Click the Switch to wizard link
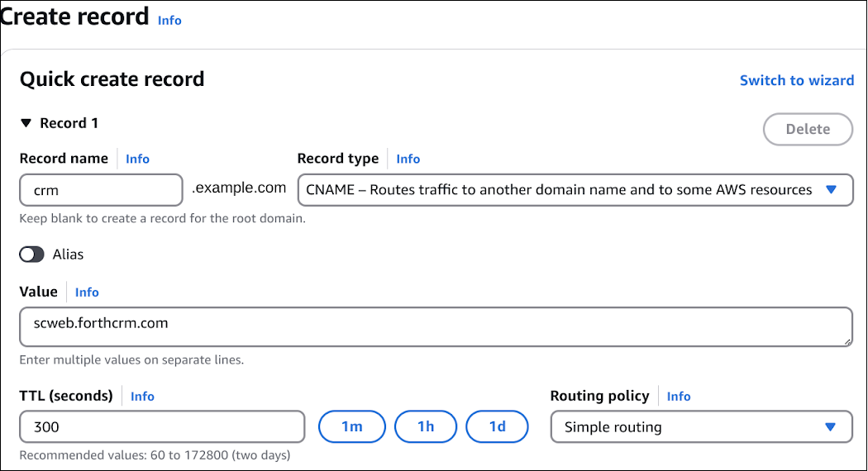 click(x=796, y=80)
